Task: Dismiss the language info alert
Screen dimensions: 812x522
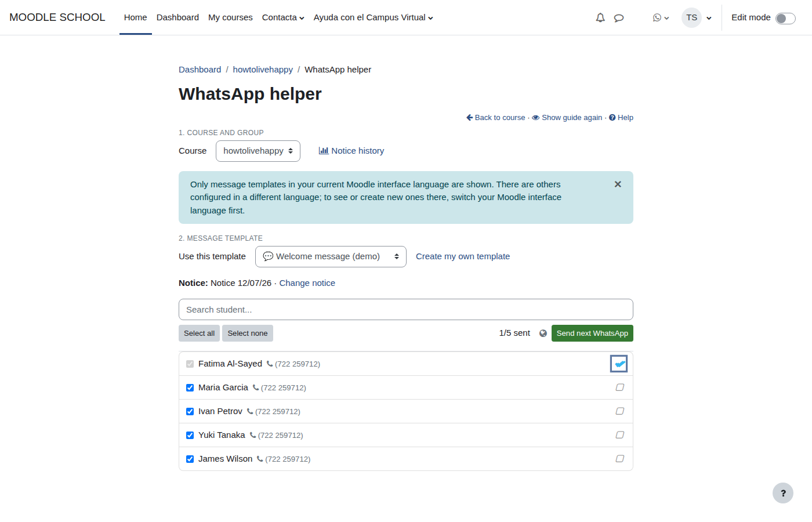Action: pos(618,184)
